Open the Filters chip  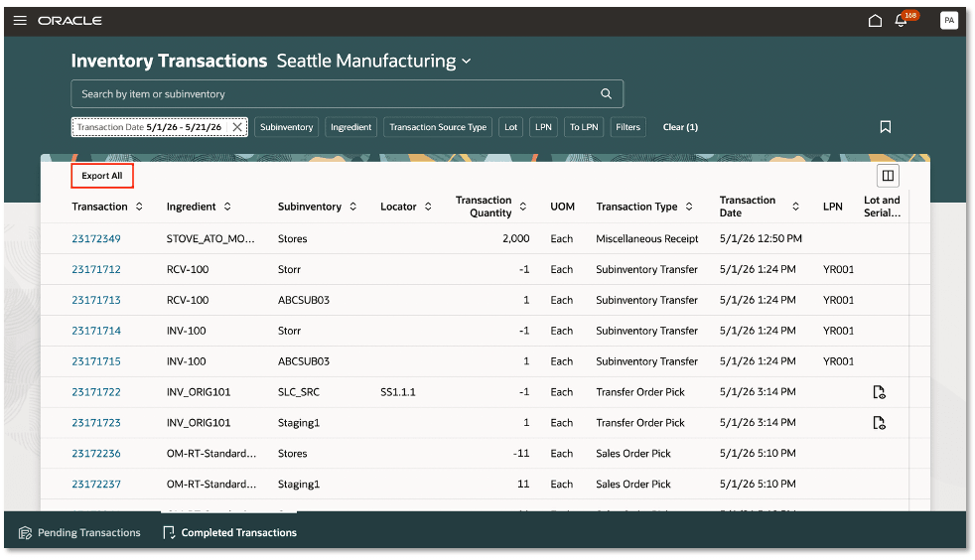click(628, 127)
